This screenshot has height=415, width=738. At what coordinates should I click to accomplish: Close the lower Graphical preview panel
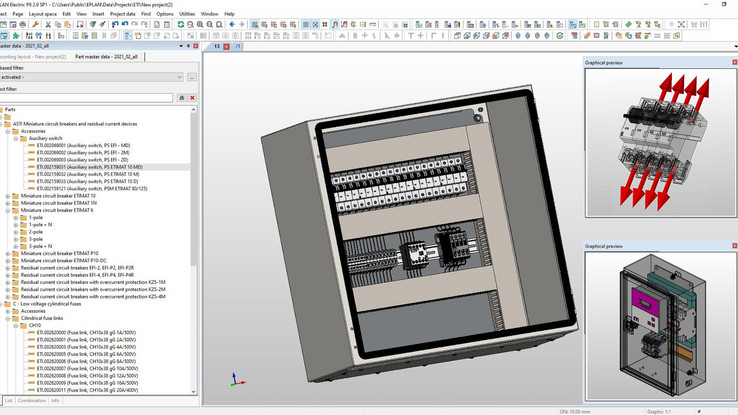[734, 246]
